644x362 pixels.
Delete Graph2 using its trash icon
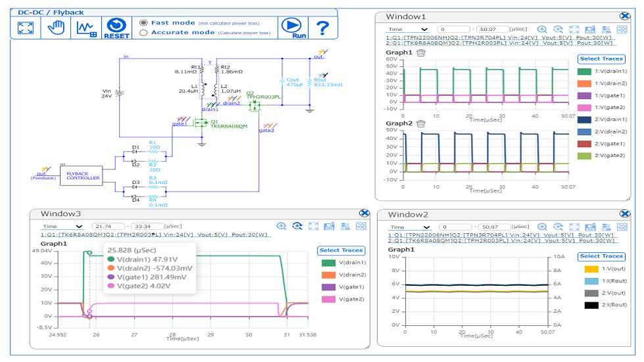pos(421,124)
